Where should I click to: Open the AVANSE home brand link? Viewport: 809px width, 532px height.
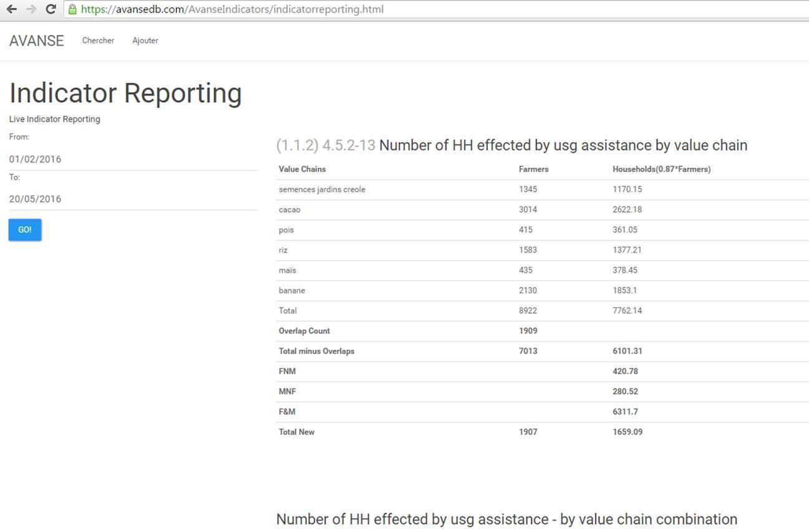(x=36, y=41)
